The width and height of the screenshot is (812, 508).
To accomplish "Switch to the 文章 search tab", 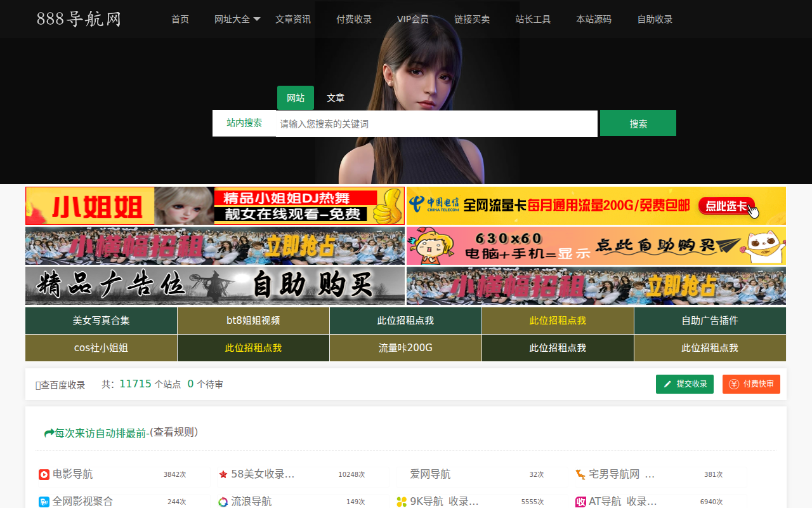I will (x=335, y=98).
